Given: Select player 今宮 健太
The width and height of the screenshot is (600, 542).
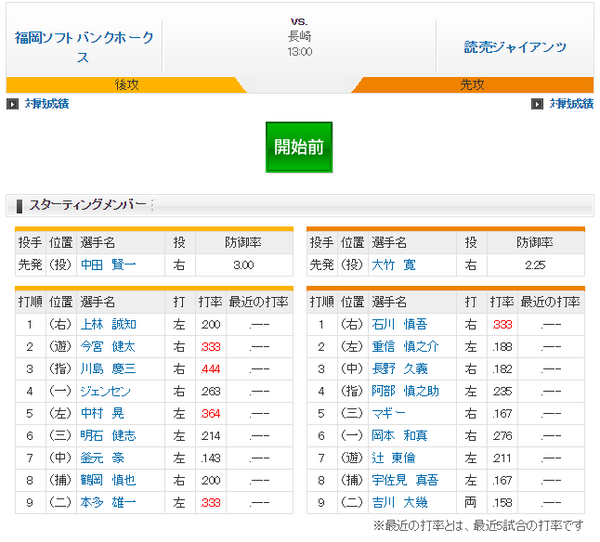Looking at the screenshot, I should 108,347.
